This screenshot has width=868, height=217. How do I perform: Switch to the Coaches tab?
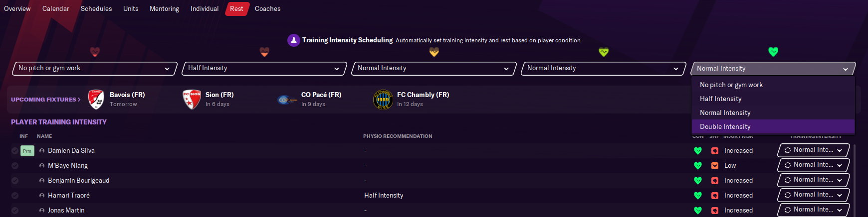click(267, 9)
